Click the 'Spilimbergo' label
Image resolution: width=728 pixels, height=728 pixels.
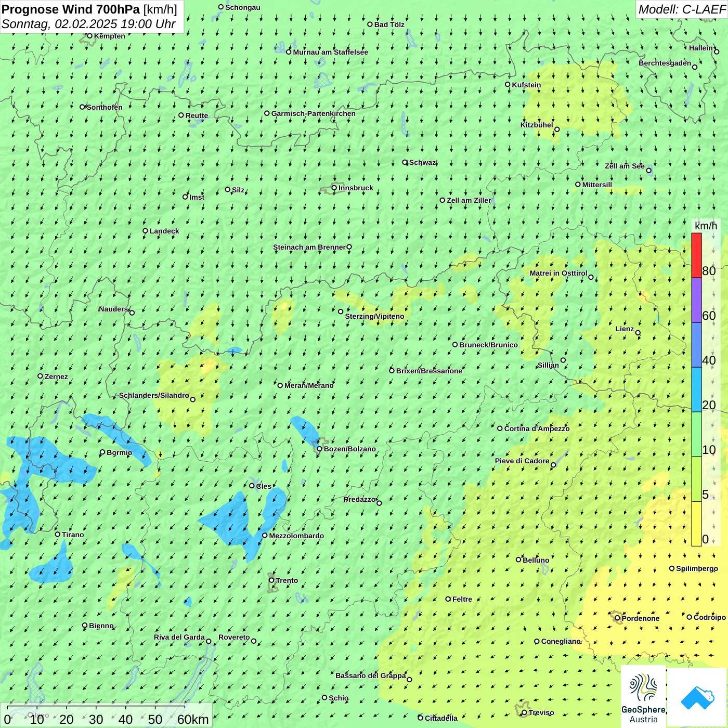(697, 568)
